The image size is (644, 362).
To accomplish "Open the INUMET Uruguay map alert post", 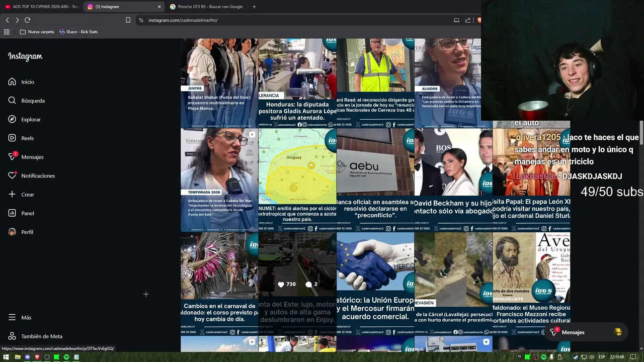I will [x=297, y=180].
